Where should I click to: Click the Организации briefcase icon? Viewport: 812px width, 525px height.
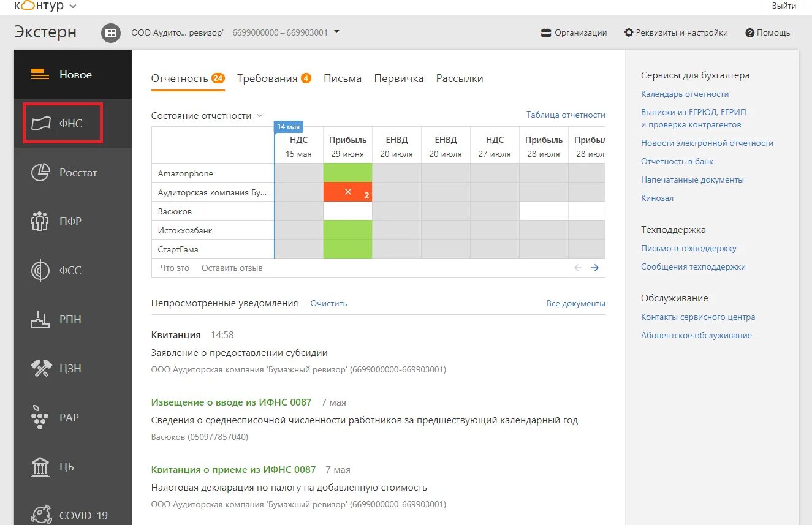point(546,32)
